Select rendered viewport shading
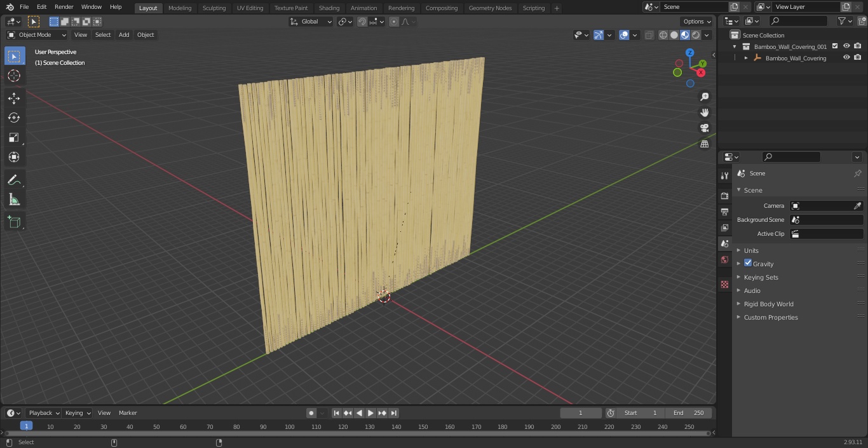The image size is (868, 448). 696,35
